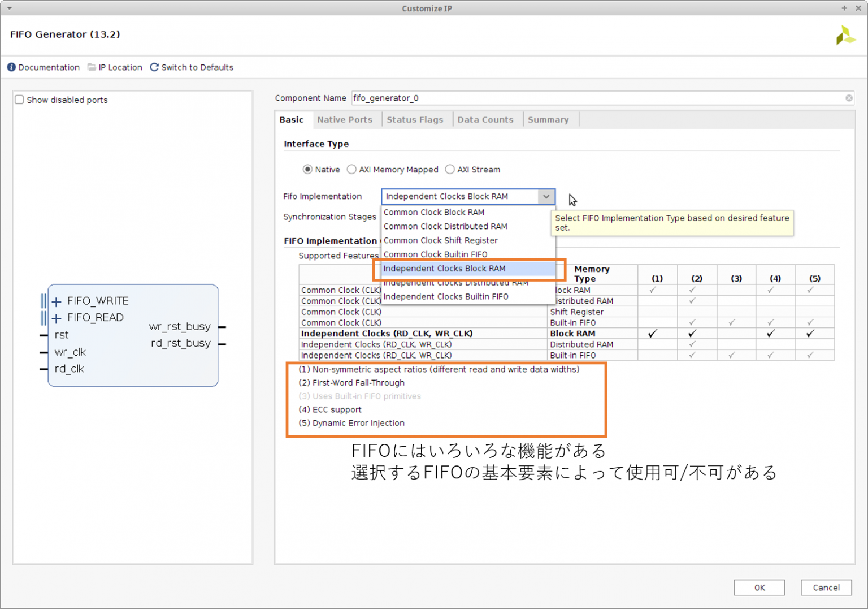Clear the Component Name field icon
This screenshot has width=868, height=609.
point(848,98)
